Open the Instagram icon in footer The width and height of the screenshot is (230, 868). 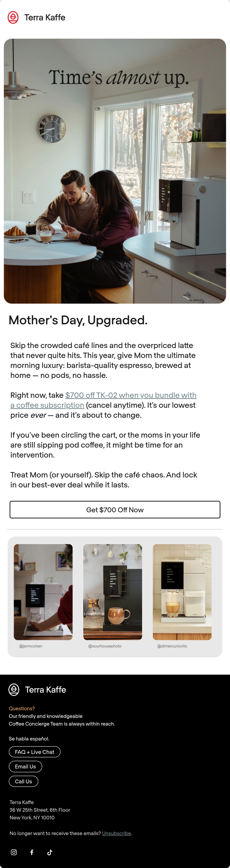tap(14, 852)
